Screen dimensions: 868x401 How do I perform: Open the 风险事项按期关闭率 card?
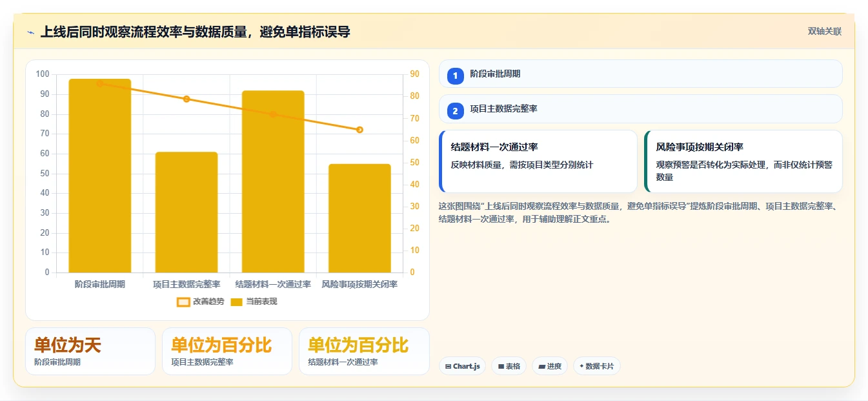coord(743,161)
